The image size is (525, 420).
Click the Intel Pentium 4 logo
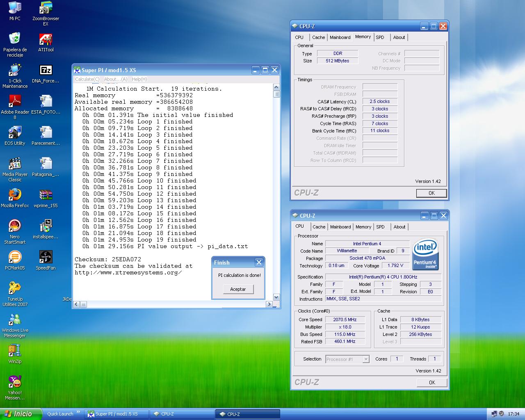425,254
